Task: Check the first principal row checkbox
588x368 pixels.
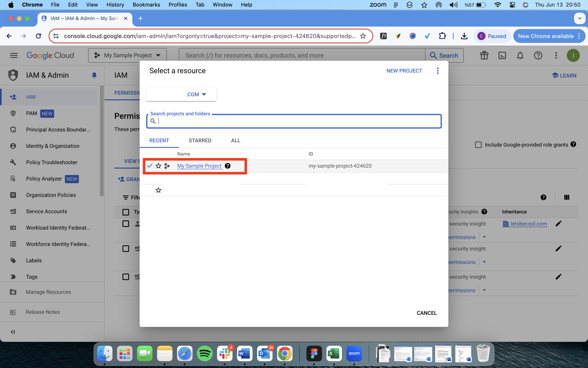Action: [x=126, y=224]
